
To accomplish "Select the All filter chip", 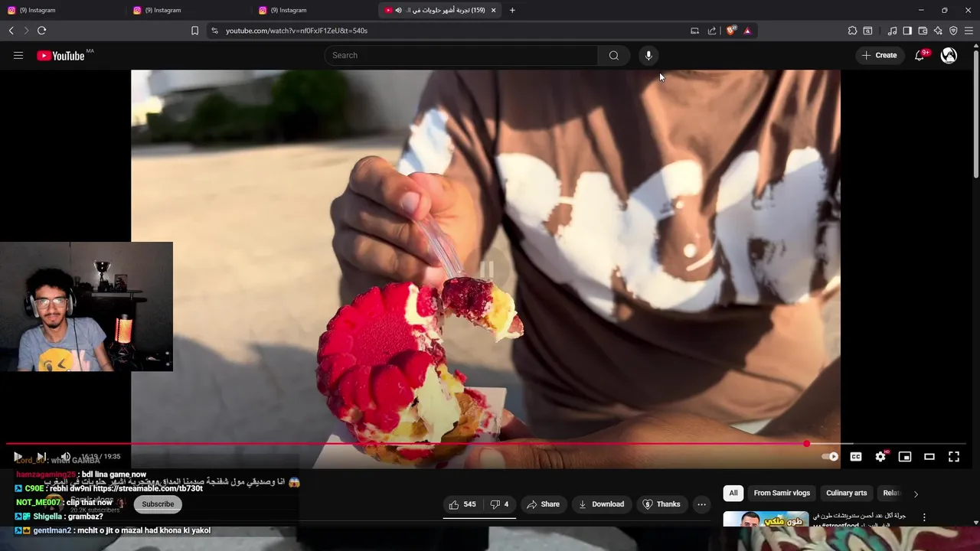I will tap(733, 493).
